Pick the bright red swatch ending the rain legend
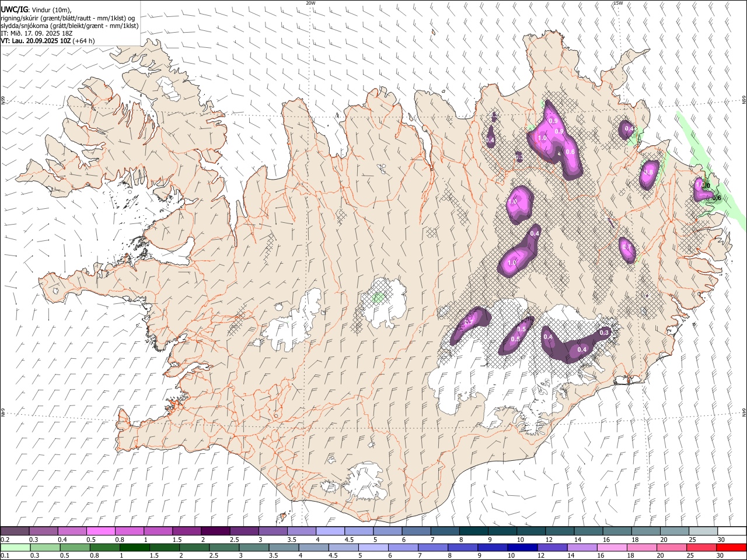Screen dimensions: 747x560 731,548
